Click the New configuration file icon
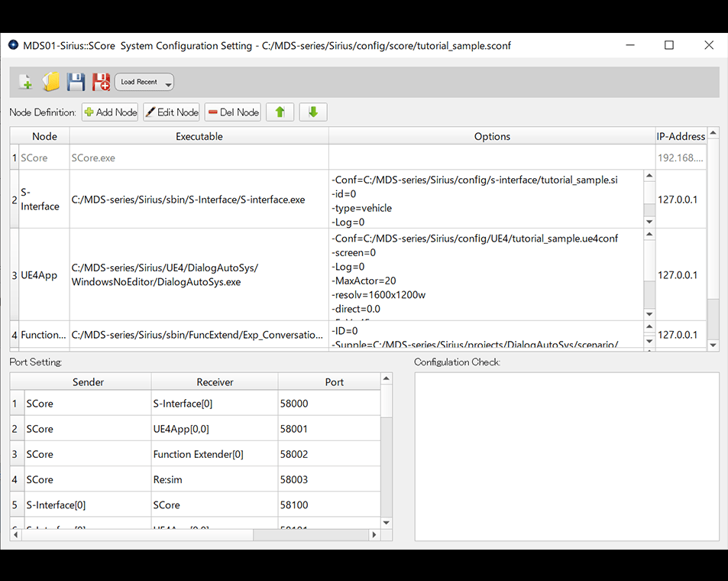This screenshot has width=728, height=581. (x=25, y=82)
